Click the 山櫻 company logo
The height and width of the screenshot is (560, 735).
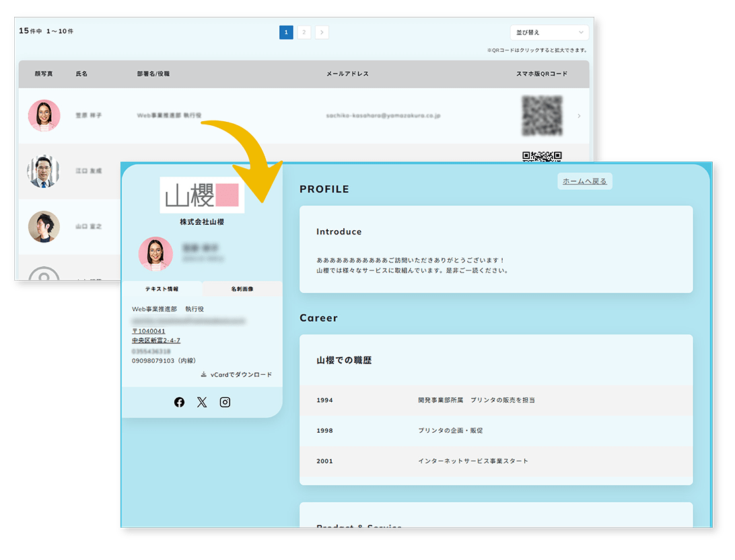(x=202, y=193)
